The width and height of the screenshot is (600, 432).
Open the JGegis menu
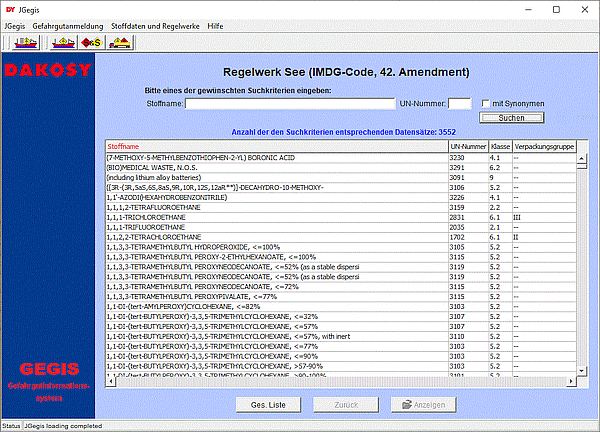click(15, 26)
